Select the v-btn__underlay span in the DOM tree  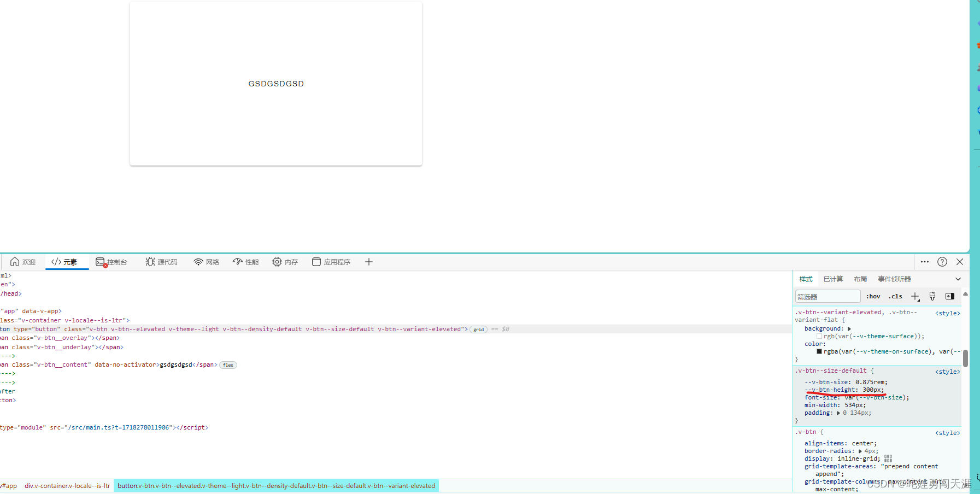(396, 347)
